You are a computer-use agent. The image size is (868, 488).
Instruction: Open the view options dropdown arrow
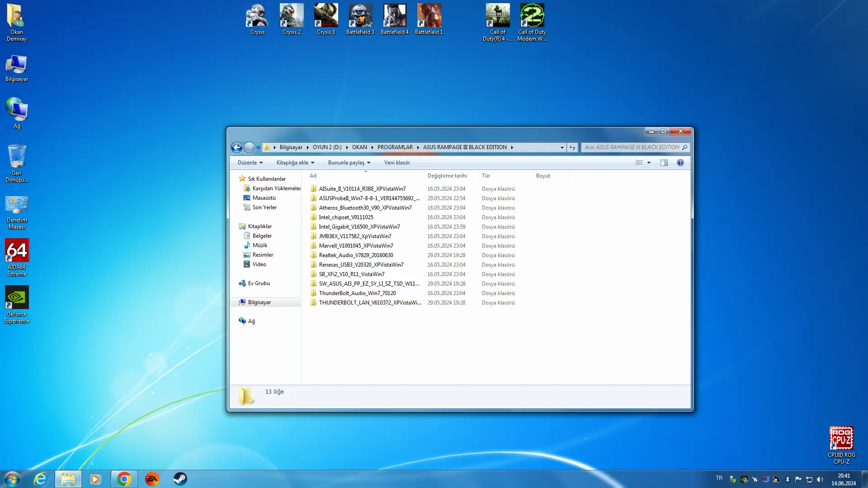pyautogui.click(x=649, y=163)
